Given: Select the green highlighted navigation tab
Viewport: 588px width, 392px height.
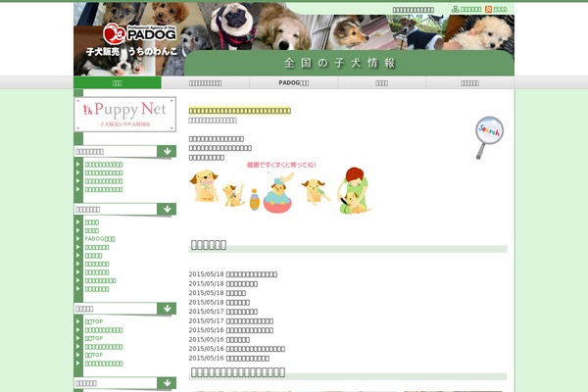Looking at the screenshot, I should (x=118, y=83).
